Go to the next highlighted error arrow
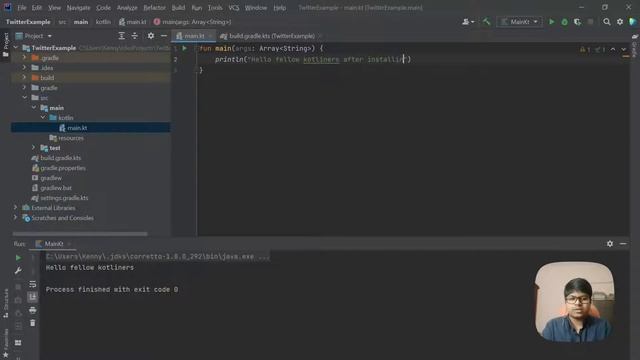 624,49
